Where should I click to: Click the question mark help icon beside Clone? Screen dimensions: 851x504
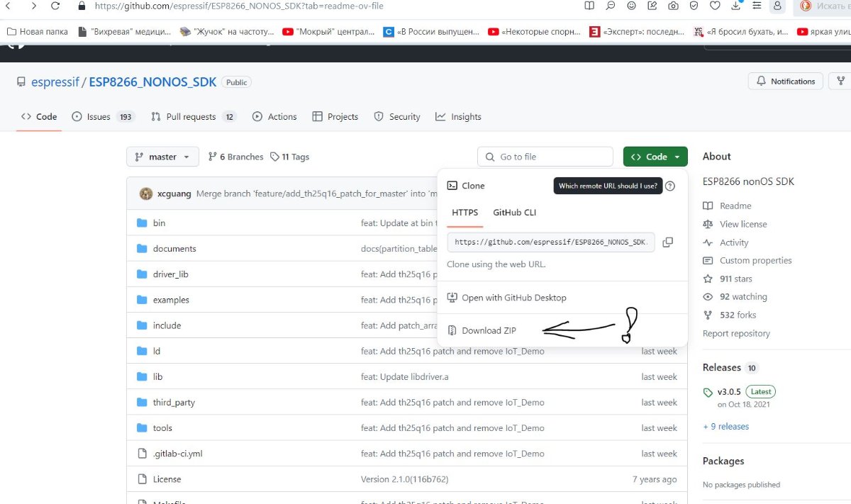click(x=670, y=186)
